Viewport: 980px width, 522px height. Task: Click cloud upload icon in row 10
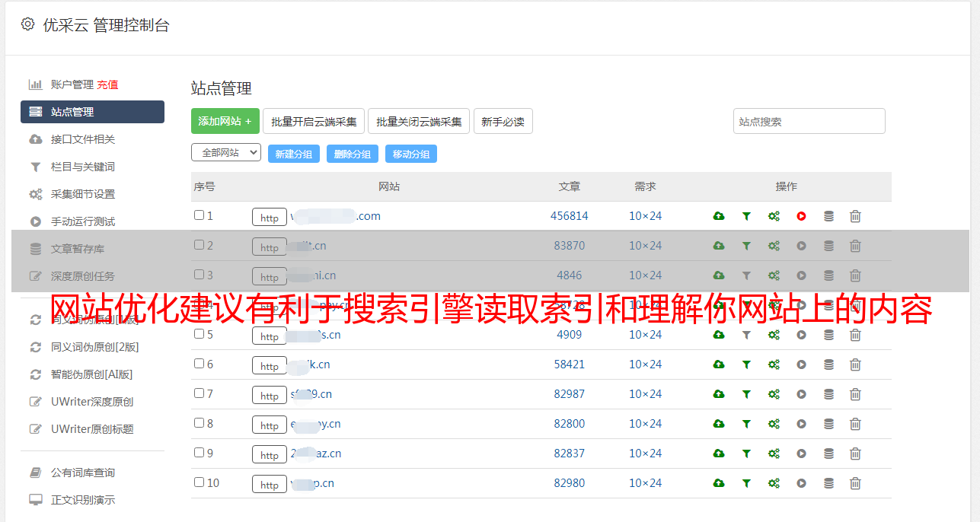click(719, 483)
